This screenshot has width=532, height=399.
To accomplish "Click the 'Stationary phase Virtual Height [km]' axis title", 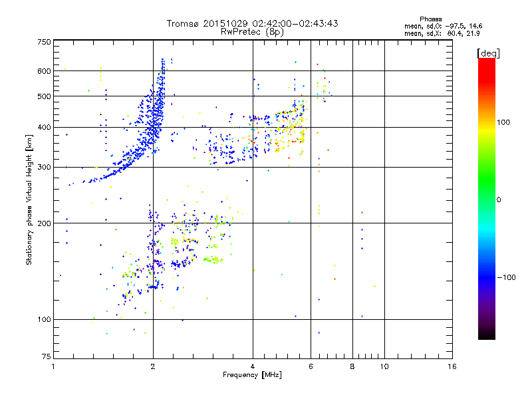I will pos(29,199).
